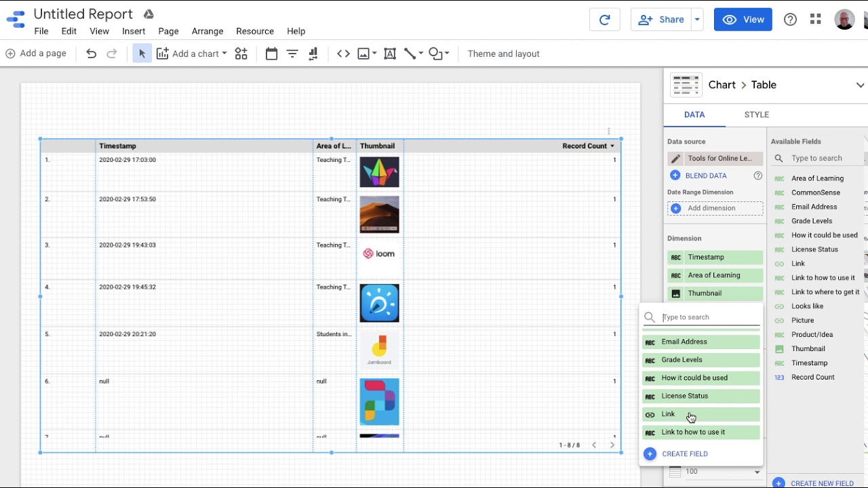
Task: Open the Insert menu
Action: (134, 31)
